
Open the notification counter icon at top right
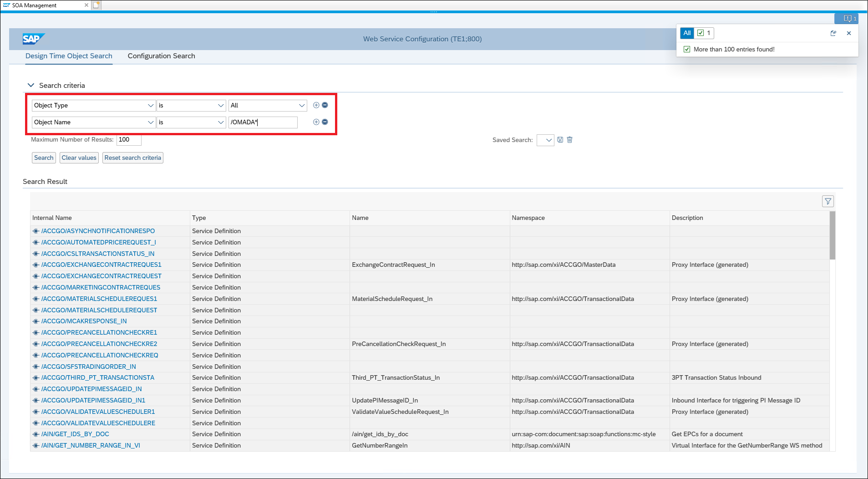[848, 19]
